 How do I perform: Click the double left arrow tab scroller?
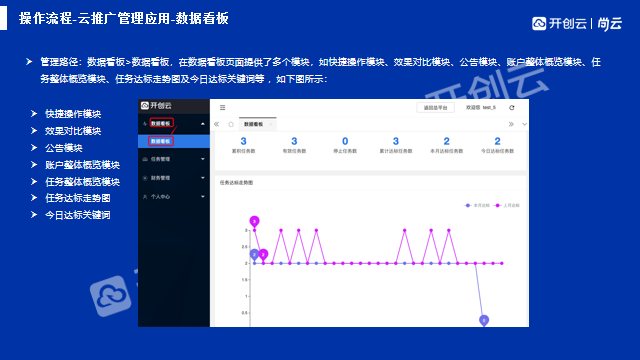point(217,124)
